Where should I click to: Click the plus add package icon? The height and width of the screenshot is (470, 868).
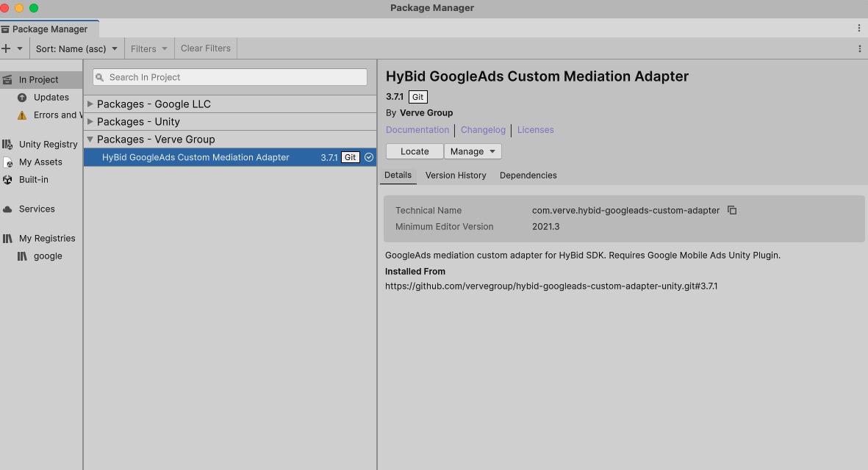pos(6,48)
